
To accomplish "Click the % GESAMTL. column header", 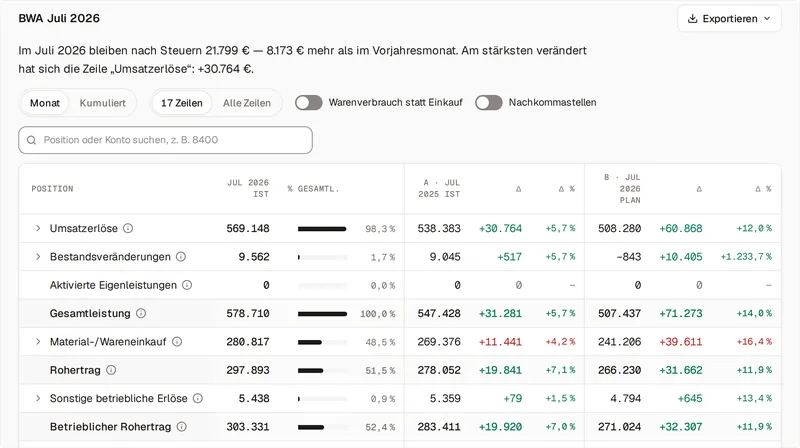I will tap(313, 189).
